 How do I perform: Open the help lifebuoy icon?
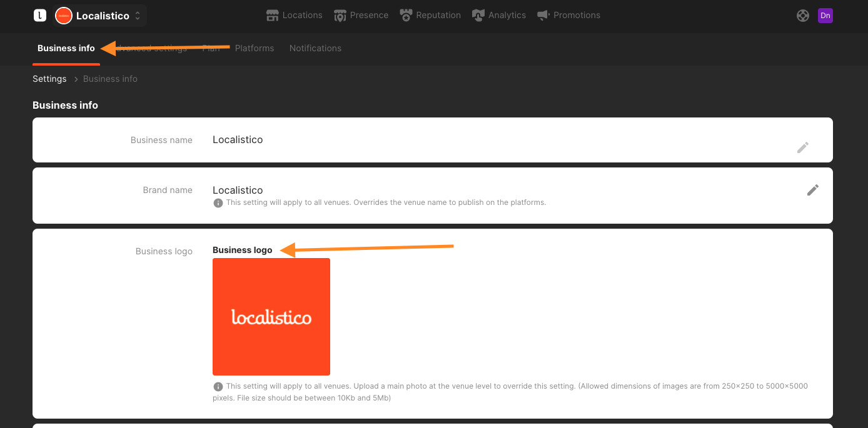point(803,16)
